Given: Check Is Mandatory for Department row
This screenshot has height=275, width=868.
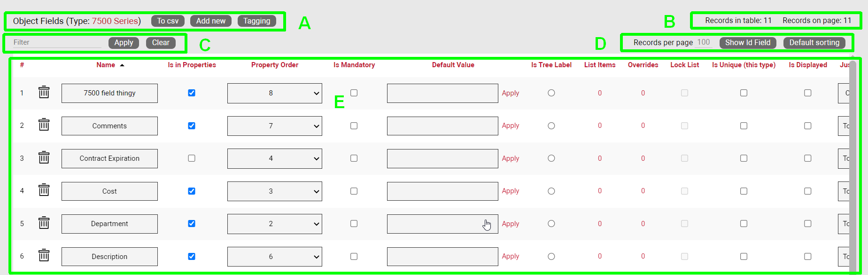Looking at the screenshot, I should (x=354, y=224).
